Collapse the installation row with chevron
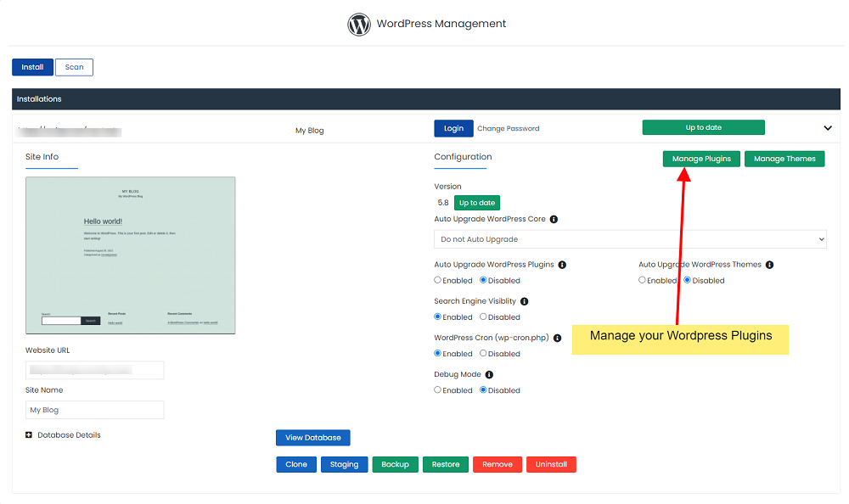 pyautogui.click(x=827, y=128)
